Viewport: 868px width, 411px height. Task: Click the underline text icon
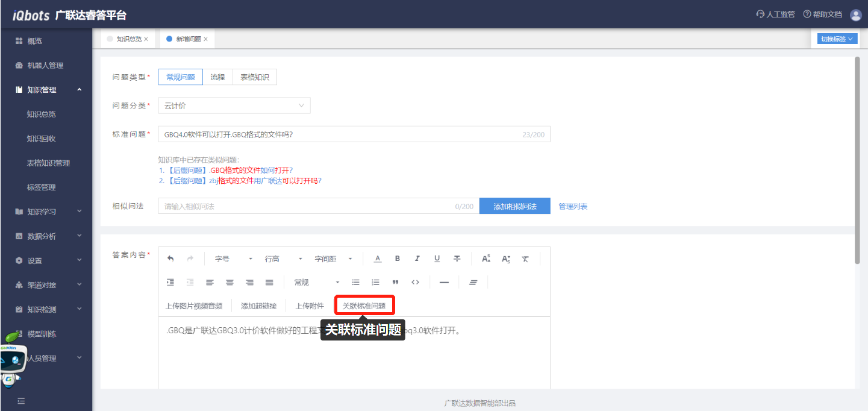tap(437, 259)
